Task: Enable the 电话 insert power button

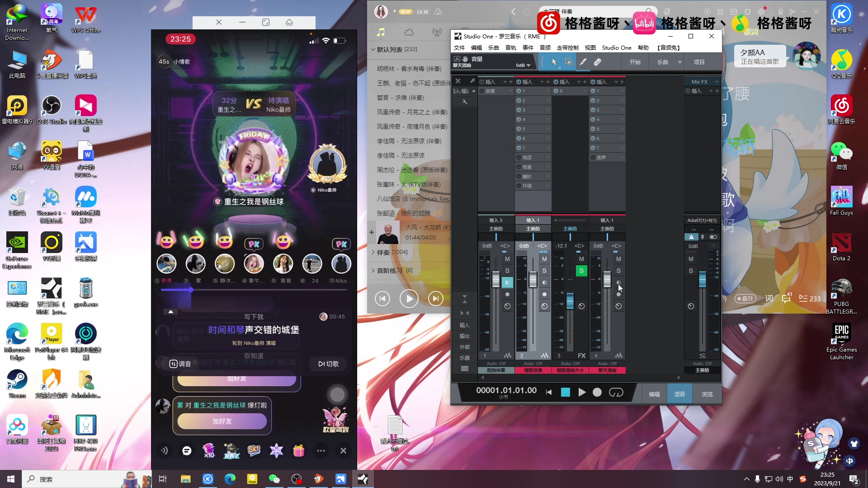Action: (x=519, y=158)
